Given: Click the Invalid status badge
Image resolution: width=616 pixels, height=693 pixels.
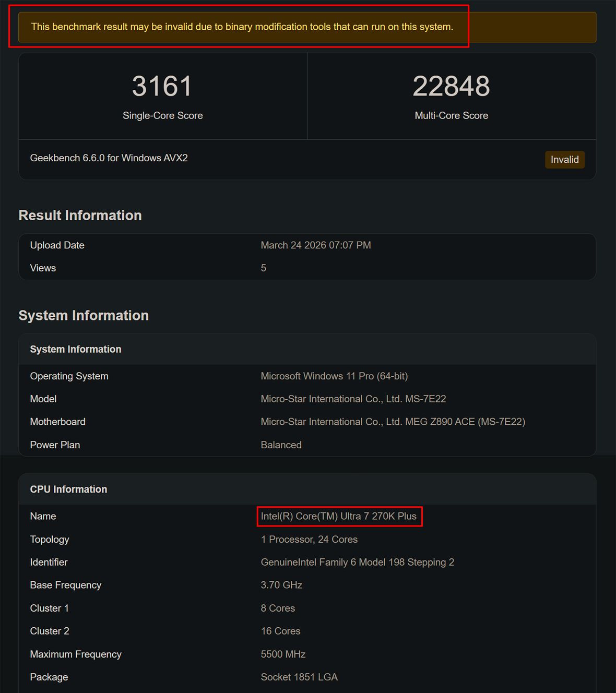Looking at the screenshot, I should point(564,160).
